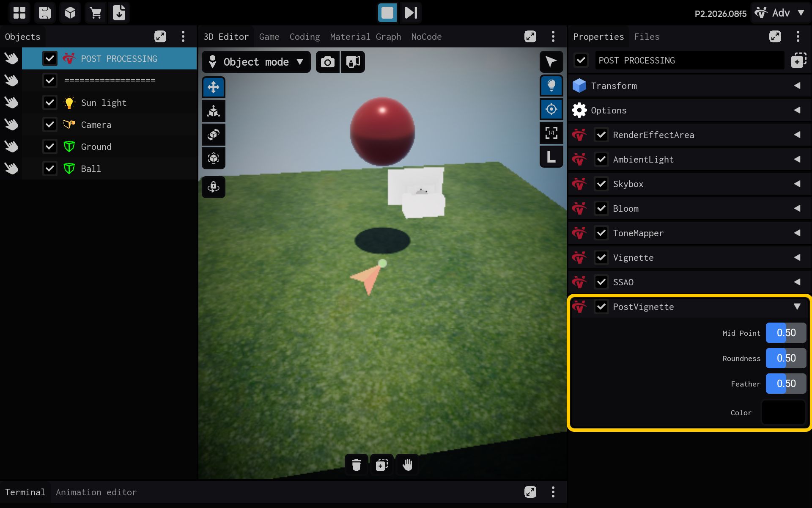Open Properties panel three-dot menu

(798, 36)
